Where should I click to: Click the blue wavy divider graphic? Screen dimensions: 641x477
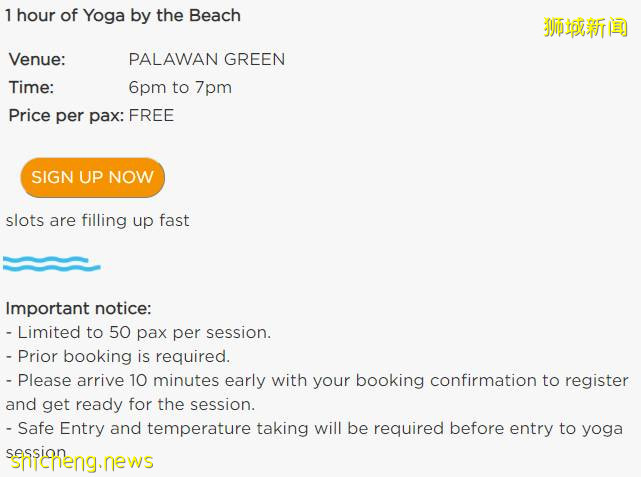(x=51, y=264)
